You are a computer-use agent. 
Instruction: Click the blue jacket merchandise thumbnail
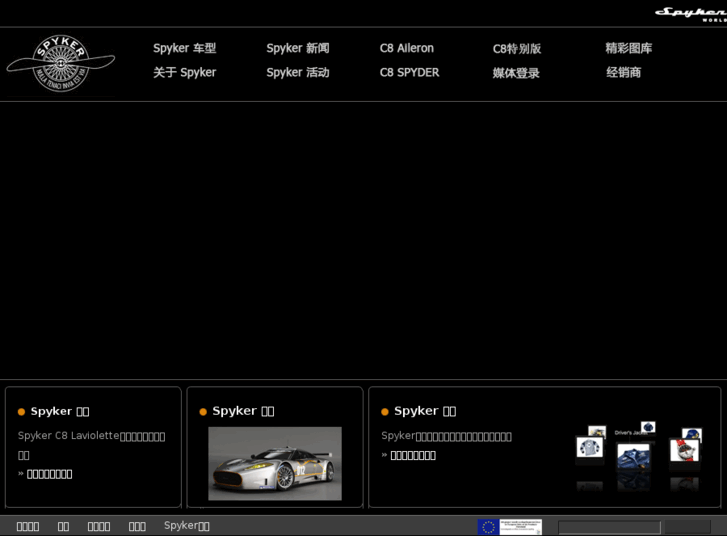[633, 455]
